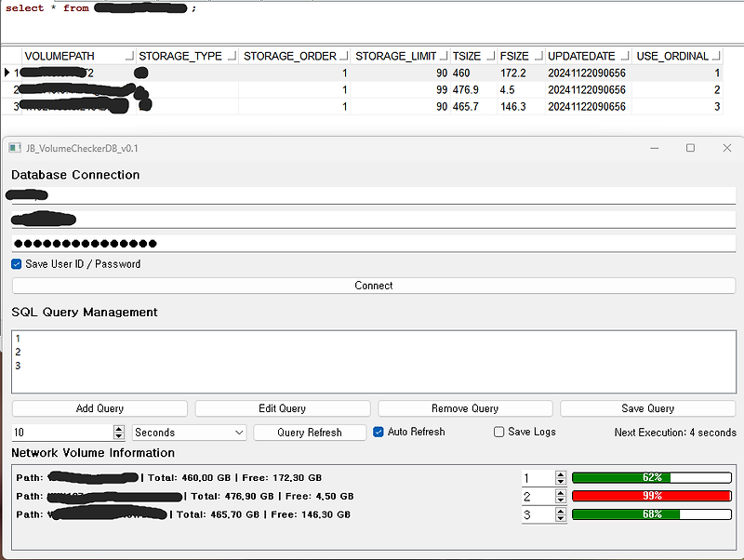Click the TSIZE cell showing 476.9
The image size is (744, 560).
pos(472,89)
